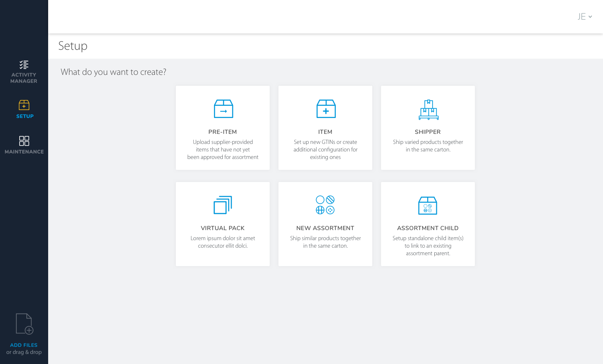Click 'Ship varied products together' description
This screenshot has height=364, width=603.
coord(428,146)
